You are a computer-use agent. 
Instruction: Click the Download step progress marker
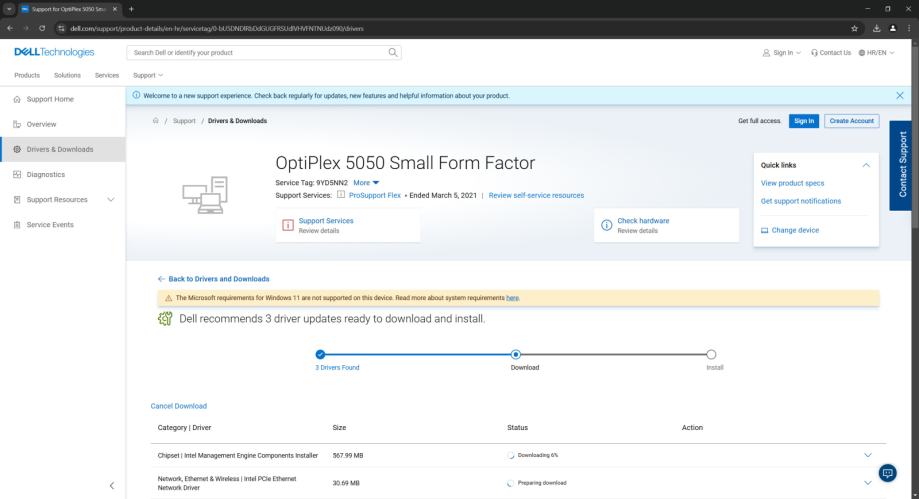coord(515,353)
